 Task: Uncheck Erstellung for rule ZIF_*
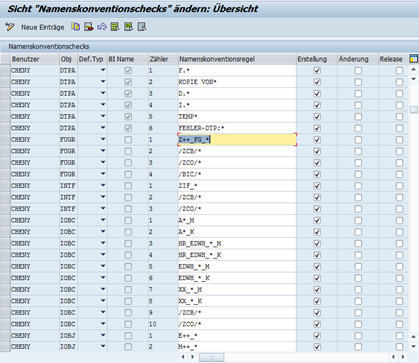317,186
